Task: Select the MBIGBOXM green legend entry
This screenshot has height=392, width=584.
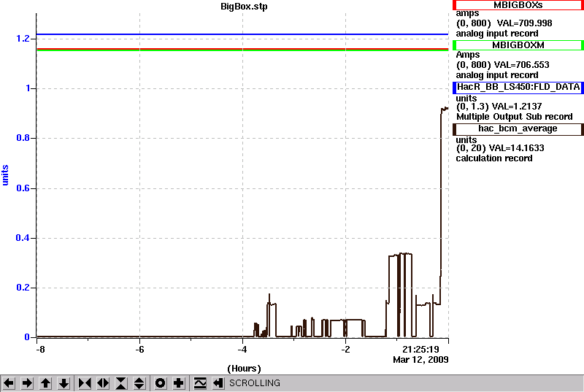Action: tap(518, 45)
